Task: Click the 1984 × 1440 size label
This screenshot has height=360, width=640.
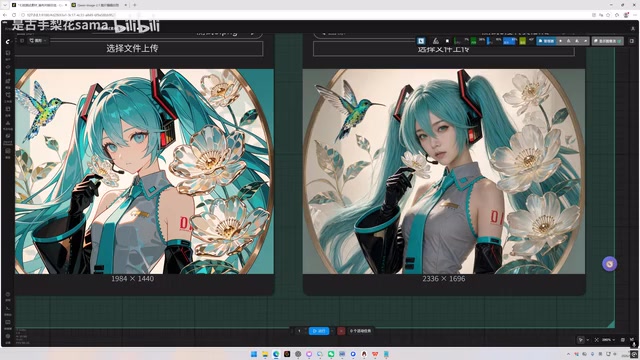Action: click(132, 279)
